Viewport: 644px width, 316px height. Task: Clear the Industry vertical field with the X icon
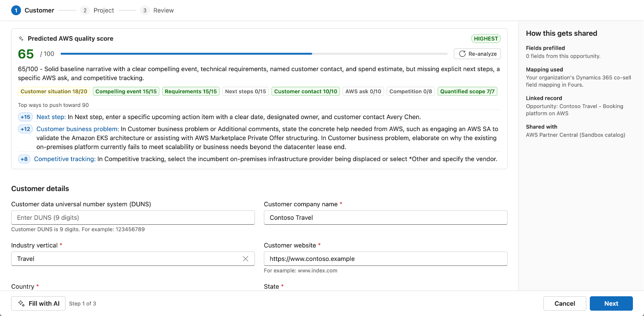(246, 259)
